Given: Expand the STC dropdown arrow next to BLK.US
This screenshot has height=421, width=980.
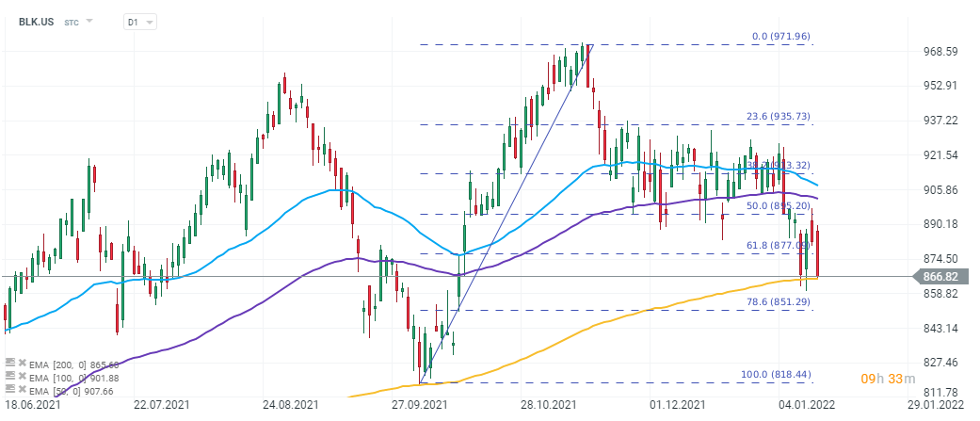Looking at the screenshot, I should click(90, 21).
